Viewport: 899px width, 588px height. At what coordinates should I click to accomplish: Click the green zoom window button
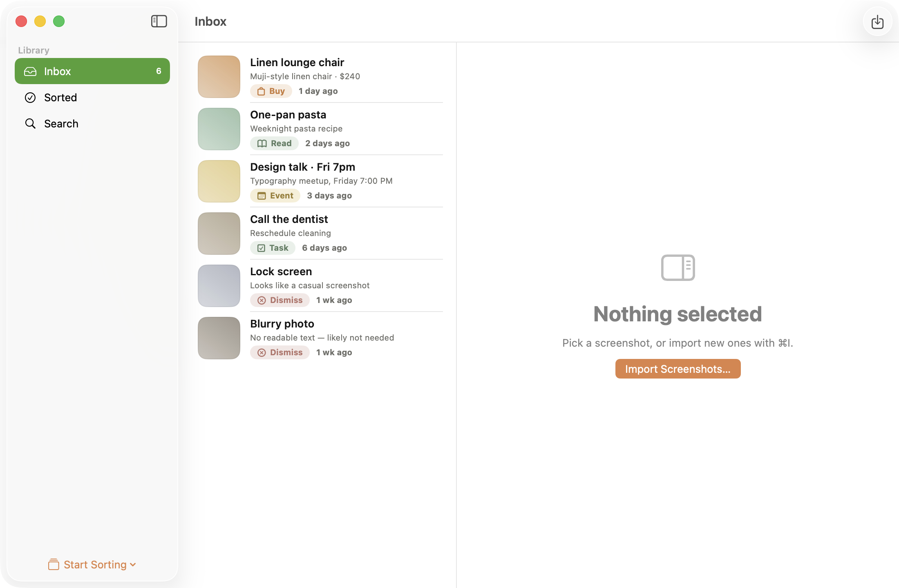pos(59,21)
